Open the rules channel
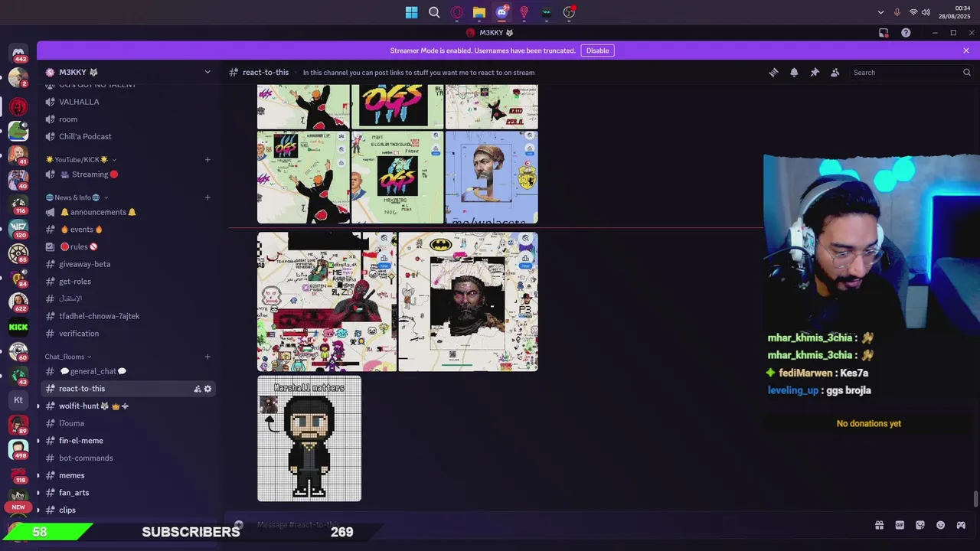This screenshot has height=551, width=980. 128,246
